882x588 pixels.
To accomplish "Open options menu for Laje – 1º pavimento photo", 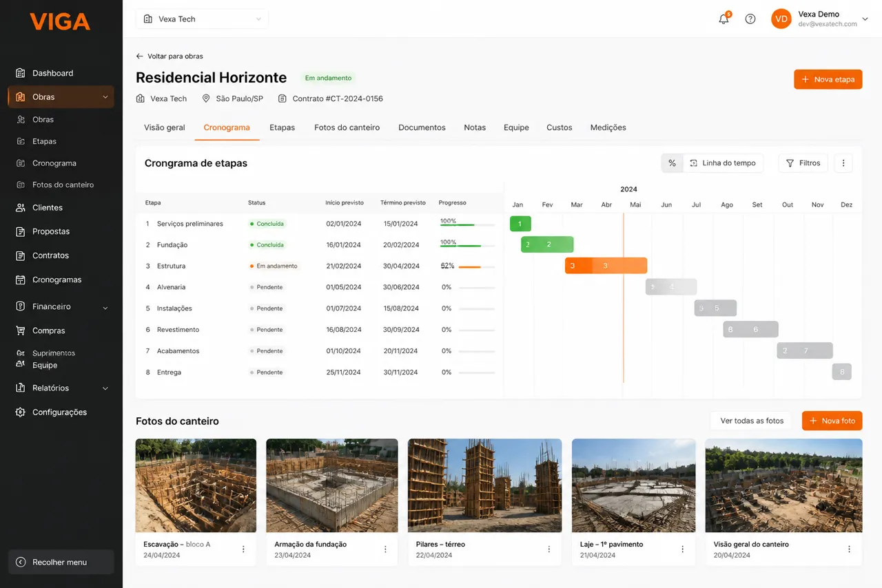I will tap(683, 549).
